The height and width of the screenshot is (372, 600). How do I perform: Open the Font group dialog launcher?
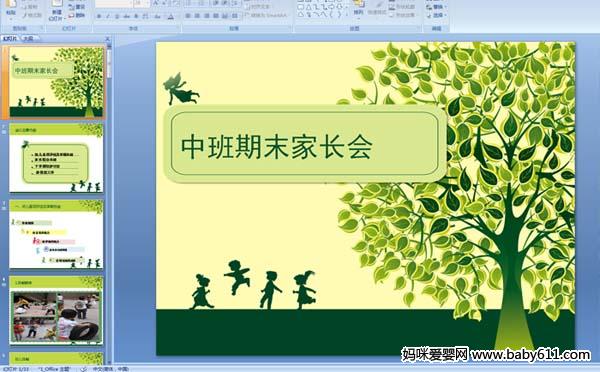178,28
